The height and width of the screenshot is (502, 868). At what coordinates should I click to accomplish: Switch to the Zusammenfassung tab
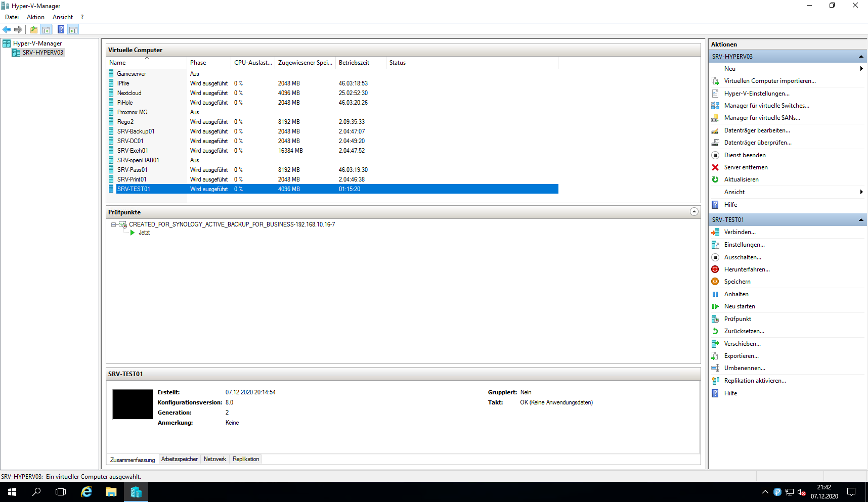(x=133, y=460)
